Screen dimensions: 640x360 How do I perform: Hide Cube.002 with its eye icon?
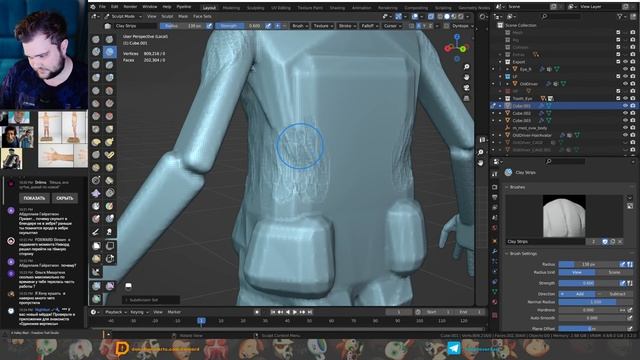625,113
